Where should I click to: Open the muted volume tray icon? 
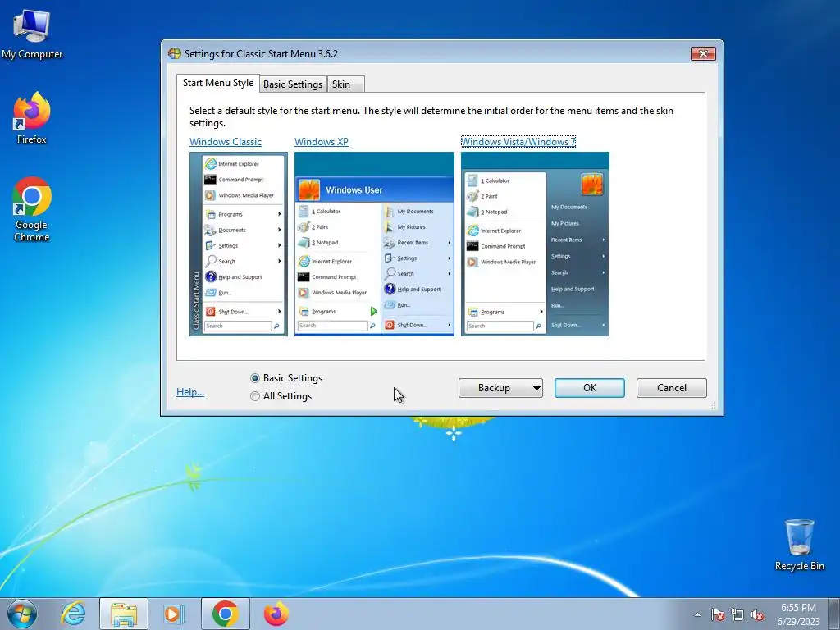point(757,614)
